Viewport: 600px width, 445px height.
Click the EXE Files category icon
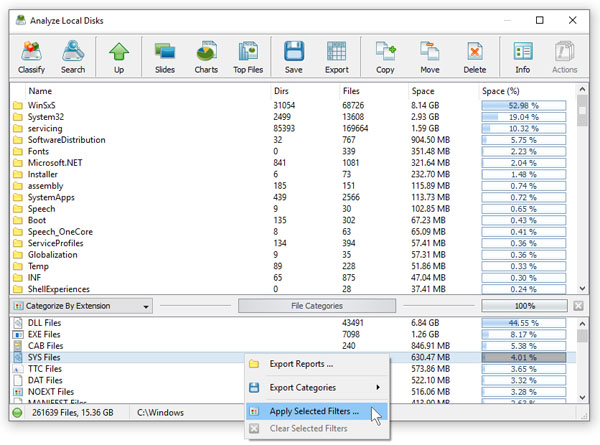(x=18, y=334)
